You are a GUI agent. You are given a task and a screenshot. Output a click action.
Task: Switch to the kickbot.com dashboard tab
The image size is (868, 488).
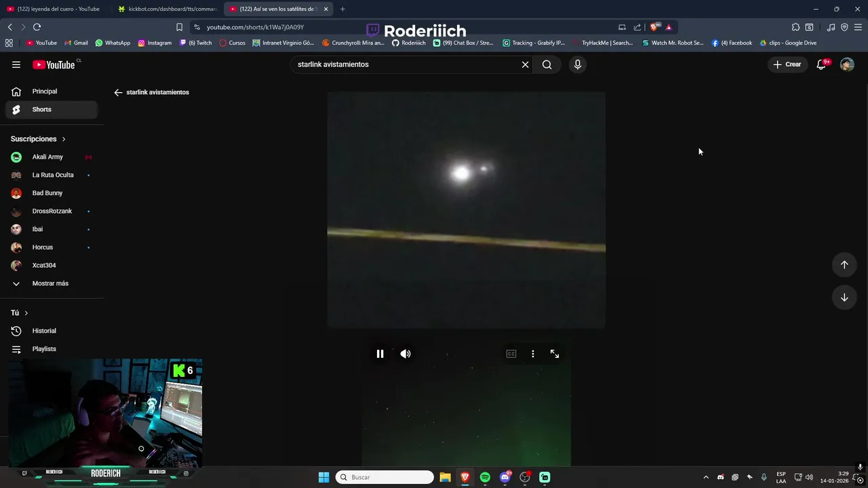167,9
